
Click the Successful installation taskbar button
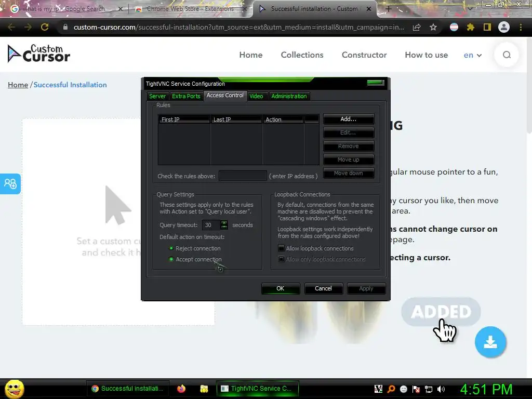(128, 389)
